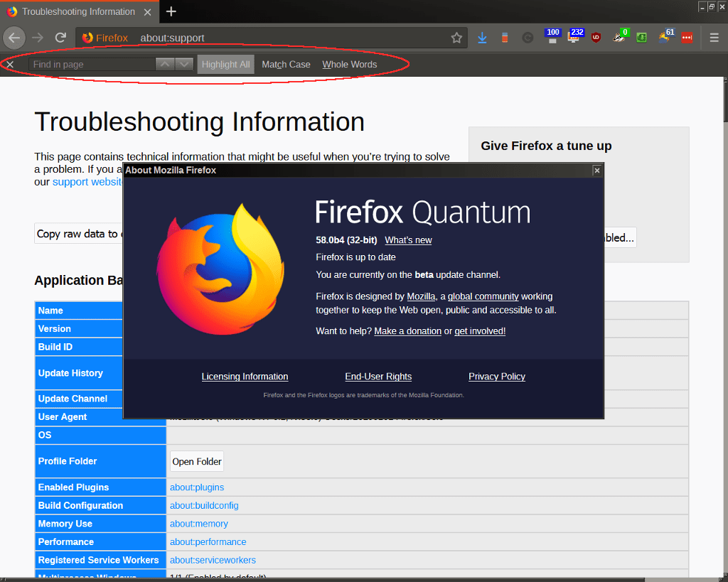Screen dimensions: 728x582
Task: Close the Troubleshooting Information tab
Action: click(148, 12)
